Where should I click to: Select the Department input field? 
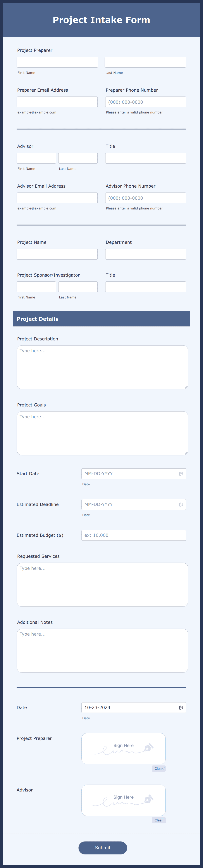(x=146, y=254)
